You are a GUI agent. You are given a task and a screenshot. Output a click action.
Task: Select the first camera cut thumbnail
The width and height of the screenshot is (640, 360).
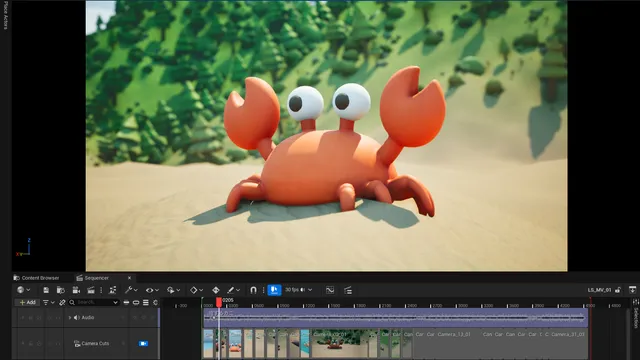click(208, 344)
